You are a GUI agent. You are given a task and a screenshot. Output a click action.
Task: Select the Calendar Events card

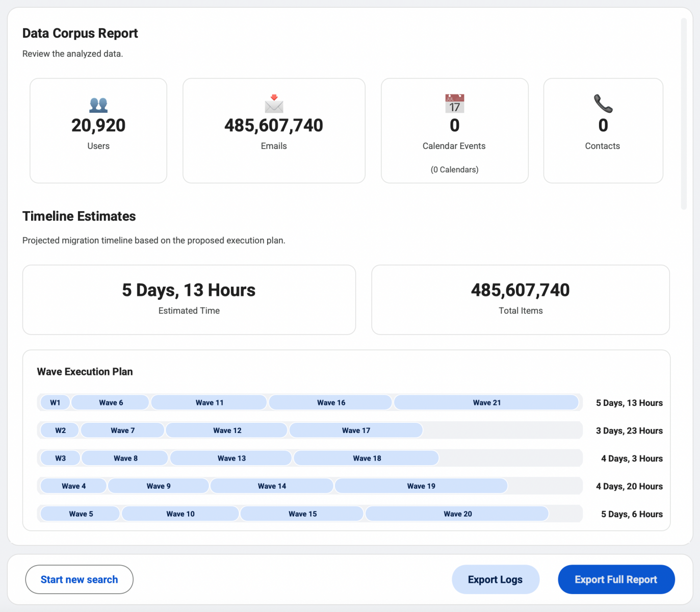pyautogui.click(x=454, y=130)
